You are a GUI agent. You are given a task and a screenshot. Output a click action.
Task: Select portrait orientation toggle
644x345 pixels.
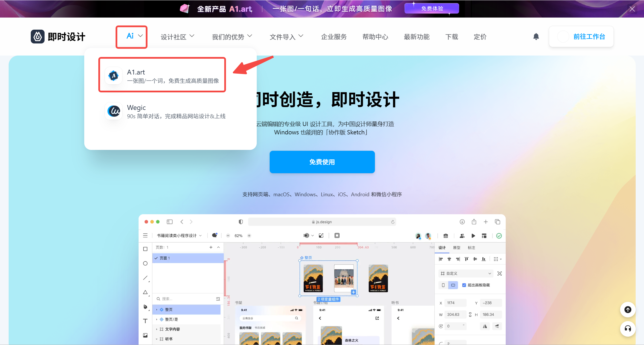pyautogui.click(x=443, y=285)
